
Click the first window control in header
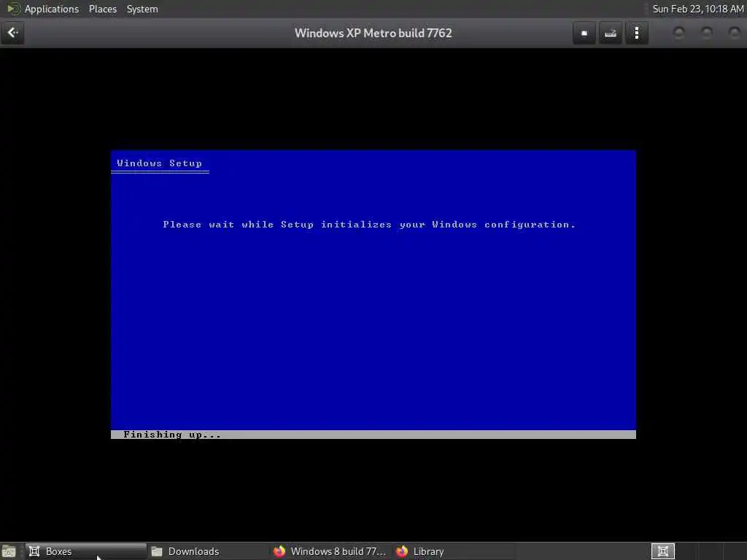coord(679,33)
